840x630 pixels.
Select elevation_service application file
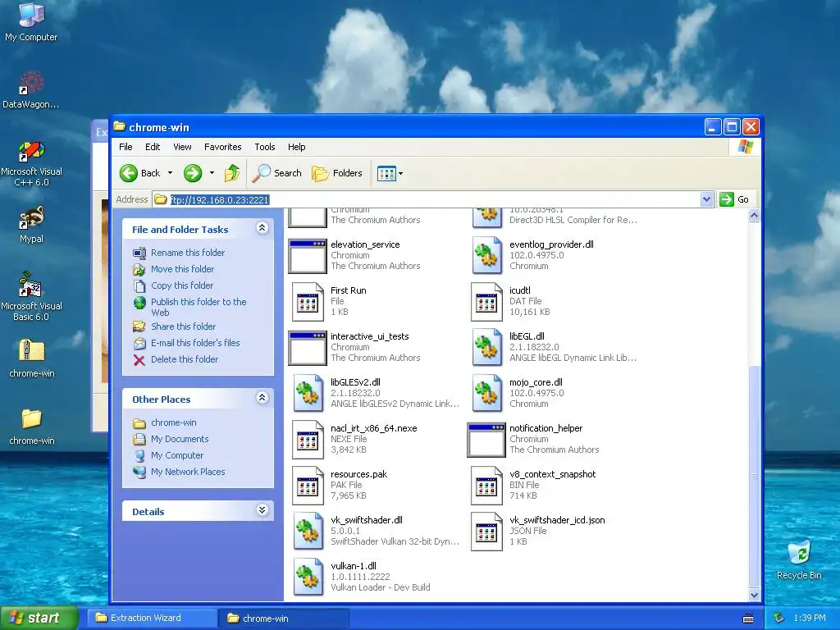(x=354, y=256)
